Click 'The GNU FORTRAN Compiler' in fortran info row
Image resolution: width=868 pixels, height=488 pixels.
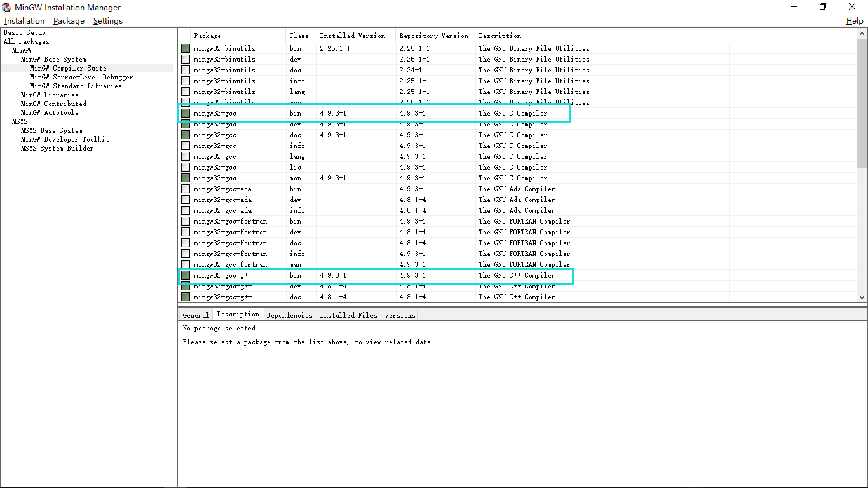point(524,254)
